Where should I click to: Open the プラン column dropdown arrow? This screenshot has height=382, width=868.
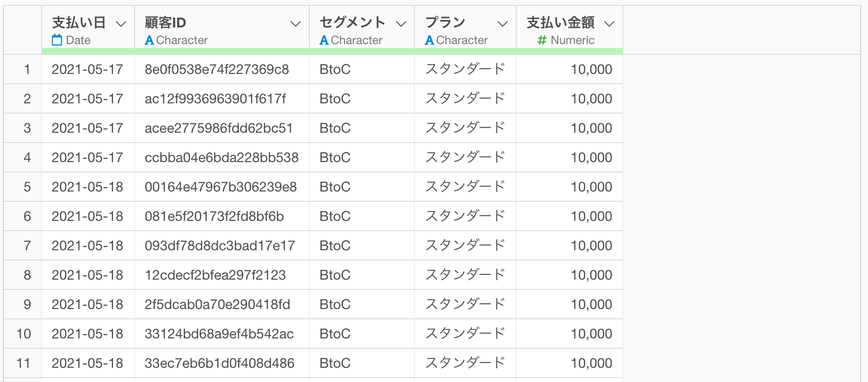[503, 24]
